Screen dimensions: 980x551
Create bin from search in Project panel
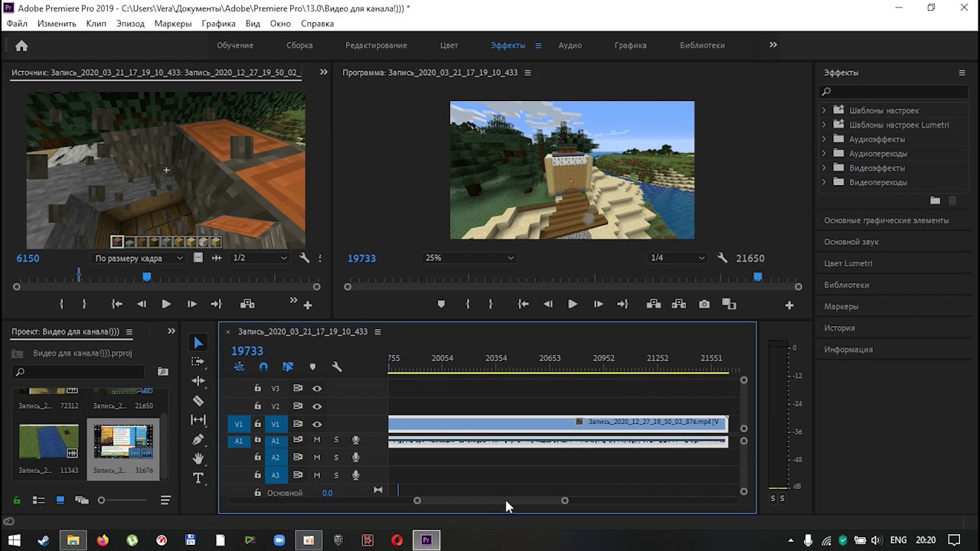(x=162, y=372)
